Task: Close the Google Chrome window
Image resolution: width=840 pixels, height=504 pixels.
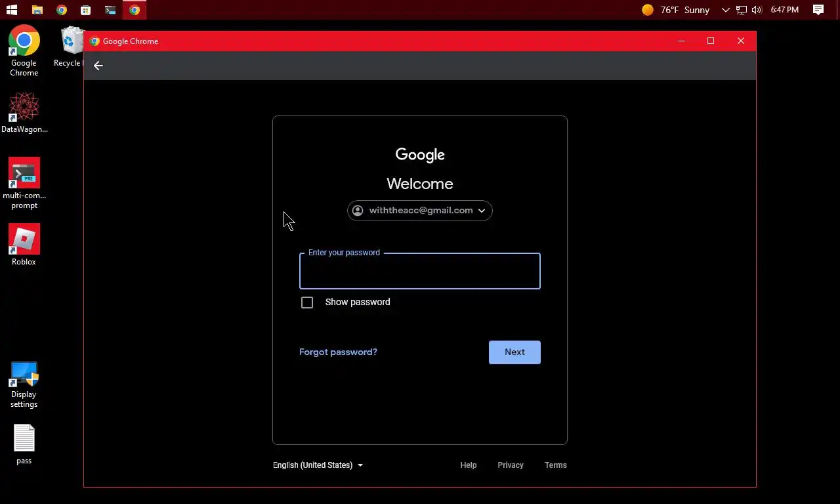Action: 741,41
